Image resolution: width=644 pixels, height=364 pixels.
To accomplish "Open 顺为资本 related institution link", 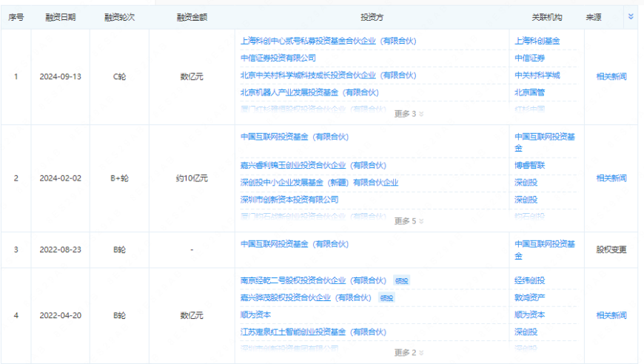I will point(530,314).
